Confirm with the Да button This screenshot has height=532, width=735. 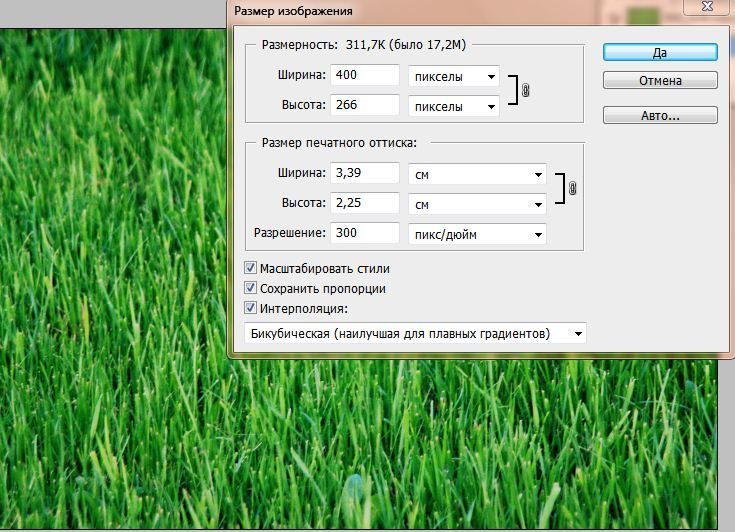point(660,52)
